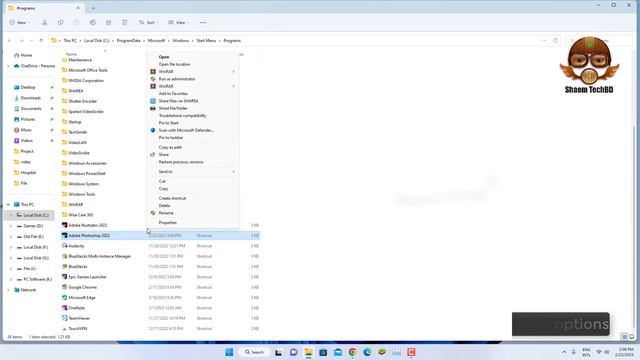Expand the Games (D:) drive node
640x360 pixels.
click(11, 226)
